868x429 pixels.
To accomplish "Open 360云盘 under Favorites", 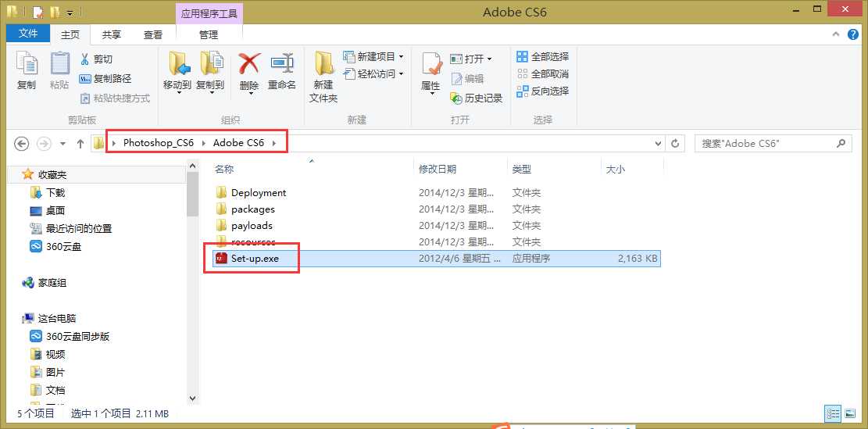I will coord(55,247).
